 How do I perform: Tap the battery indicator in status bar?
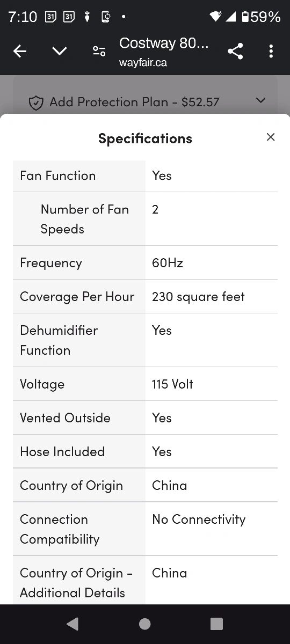[262, 17]
